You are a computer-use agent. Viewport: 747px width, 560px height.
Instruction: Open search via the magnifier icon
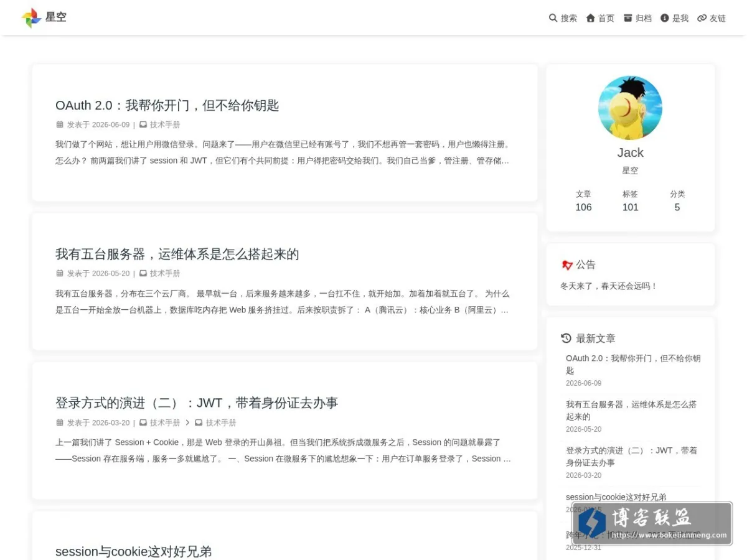[553, 18]
